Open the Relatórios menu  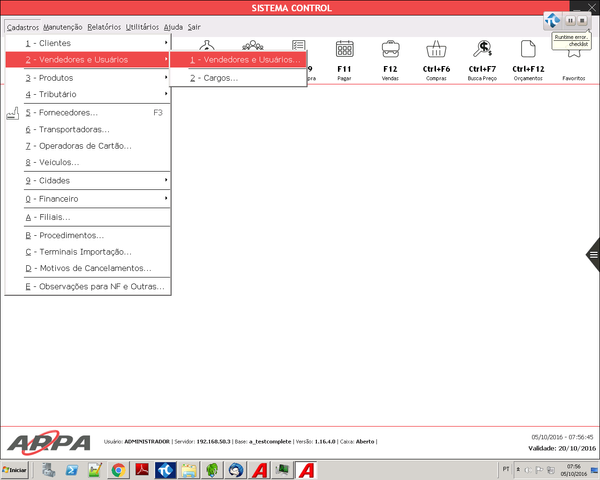click(x=103, y=27)
